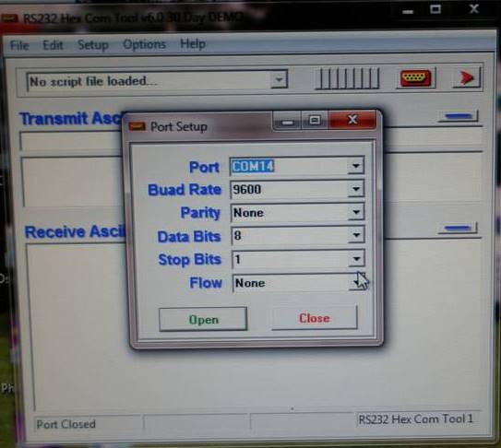This screenshot has width=501, height=448.
Task: Click the red serial port connector icon
Action: (x=415, y=77)
